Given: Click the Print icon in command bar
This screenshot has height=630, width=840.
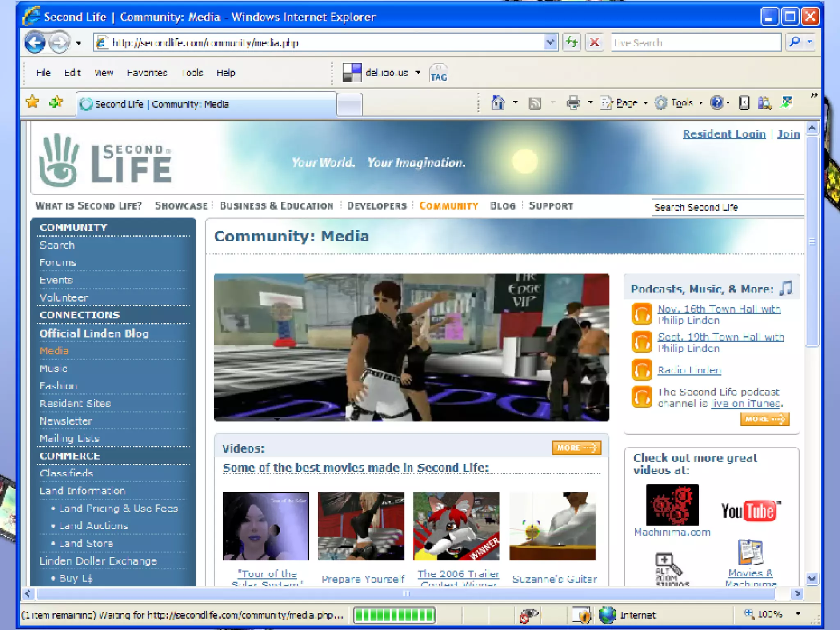Looking at the screenshot, I should [x=573, y=103].
